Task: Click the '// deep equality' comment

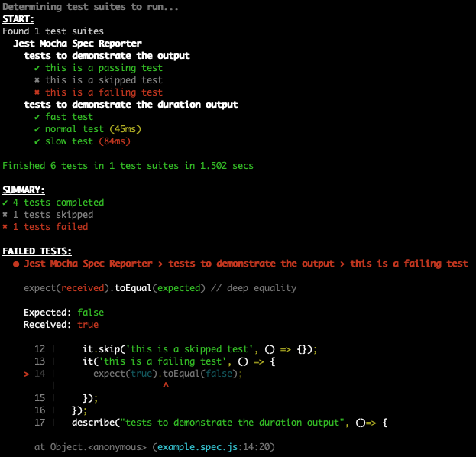Action: coord(254,288)
